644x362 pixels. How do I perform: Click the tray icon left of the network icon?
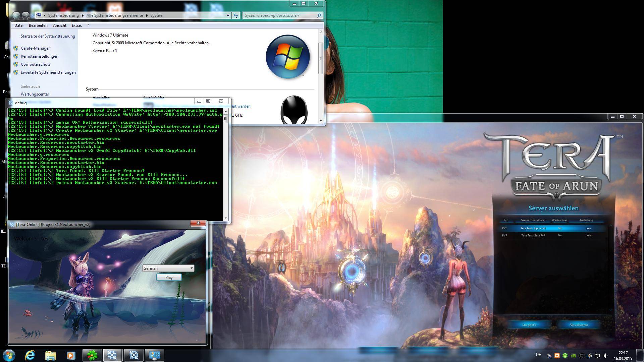coord(589,356)
